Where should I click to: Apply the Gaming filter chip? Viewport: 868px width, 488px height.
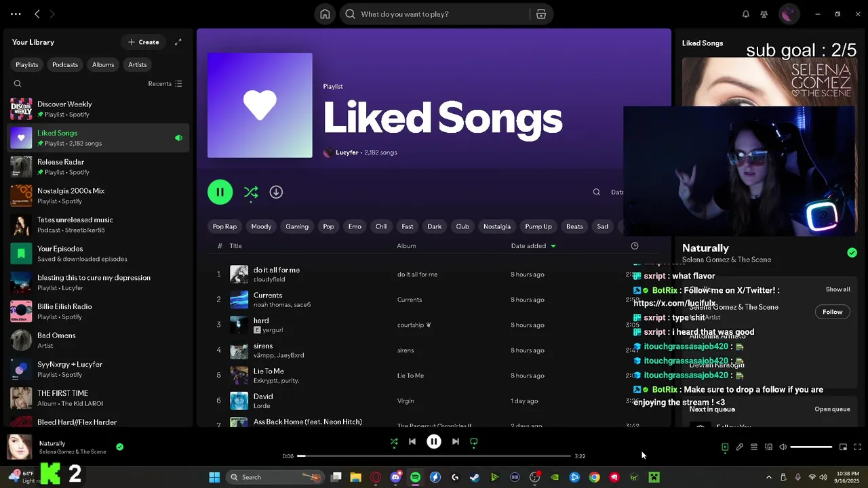(x=297, y=226)
